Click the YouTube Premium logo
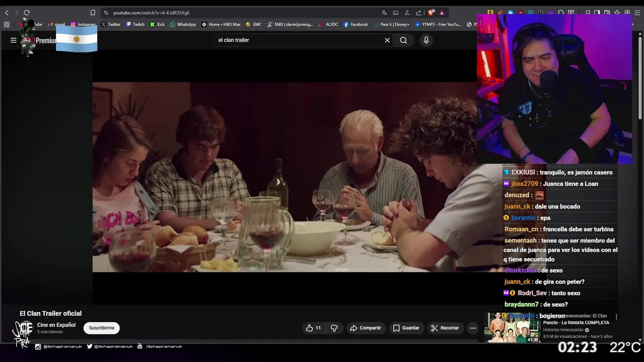 point(40,40)
